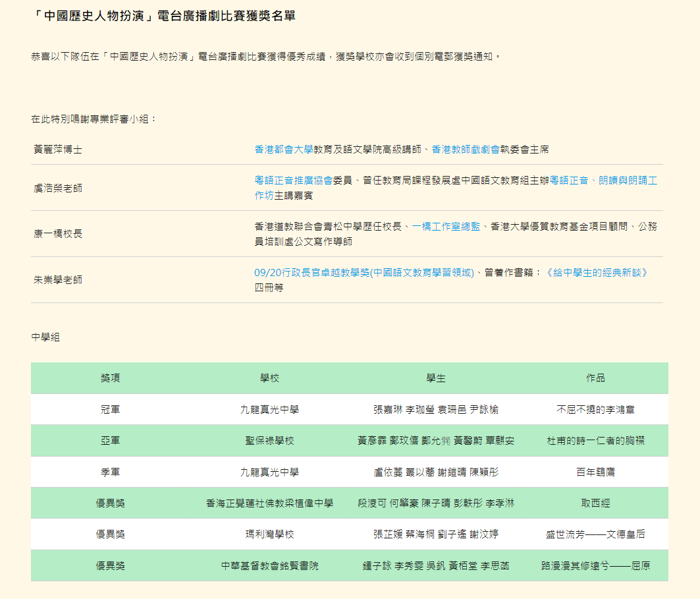Screen dimensions: 700x599
Task: Select the 獎項 column header
Action: pyautogui.click(x=111, y=378)
